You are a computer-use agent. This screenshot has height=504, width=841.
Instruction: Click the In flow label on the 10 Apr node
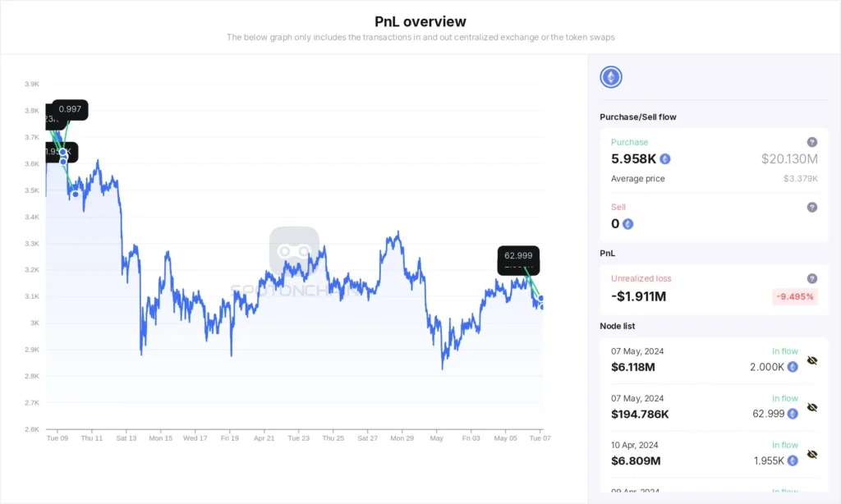pos(785,444)
